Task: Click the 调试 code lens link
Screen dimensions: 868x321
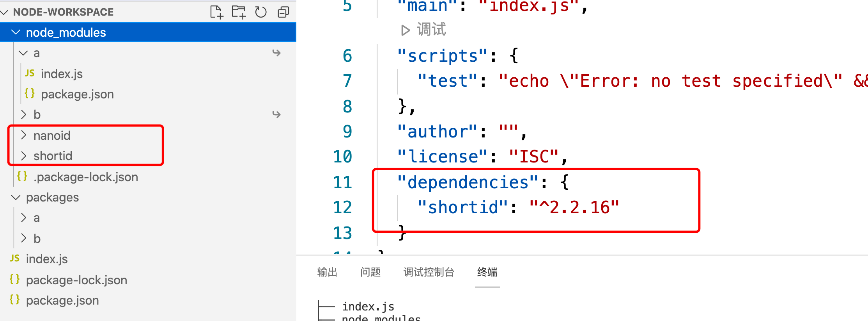Action: pos(431,30)
